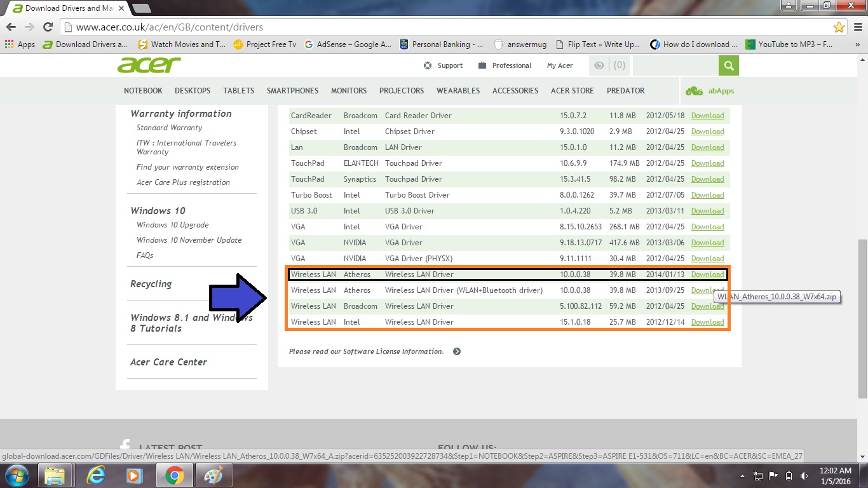The height and width of the screenshot is (488, 868).
Task: Download the Broadcom LAN Driver
Action: 707,147
